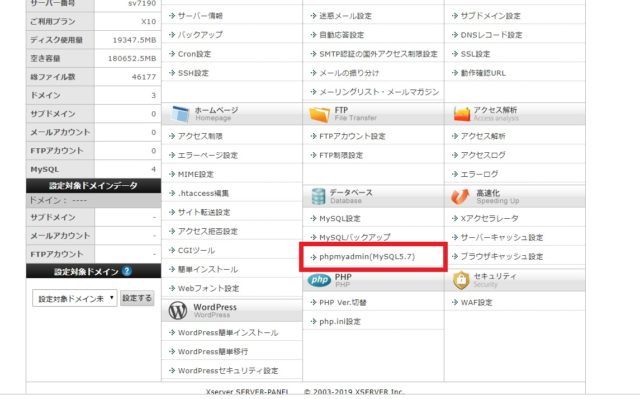Click the 設定対象ドメインデータ header
640x399 pixels.
point(93,186)
